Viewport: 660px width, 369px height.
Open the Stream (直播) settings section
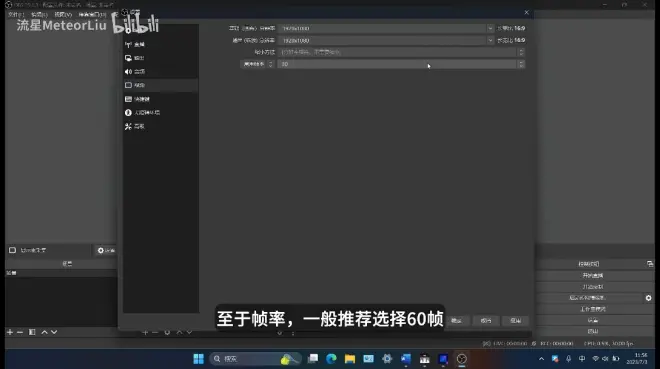pos(160,44)
